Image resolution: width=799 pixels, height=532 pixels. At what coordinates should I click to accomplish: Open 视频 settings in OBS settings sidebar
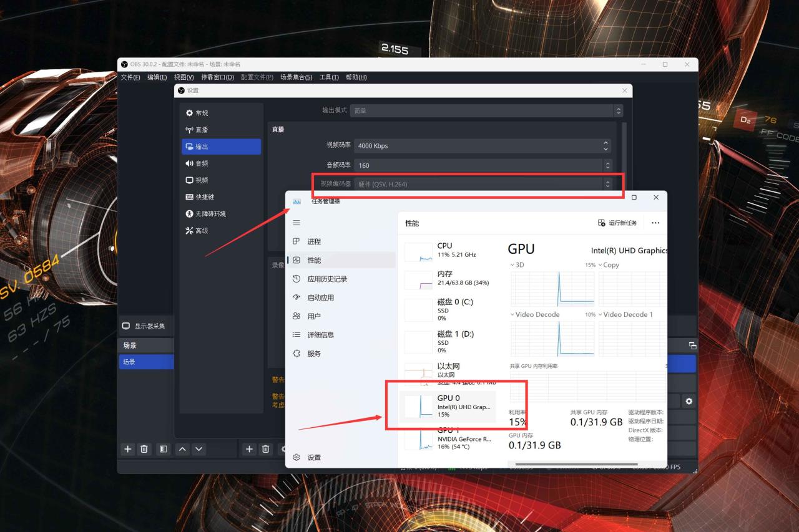pyautogui.click(x=221, y=180)
